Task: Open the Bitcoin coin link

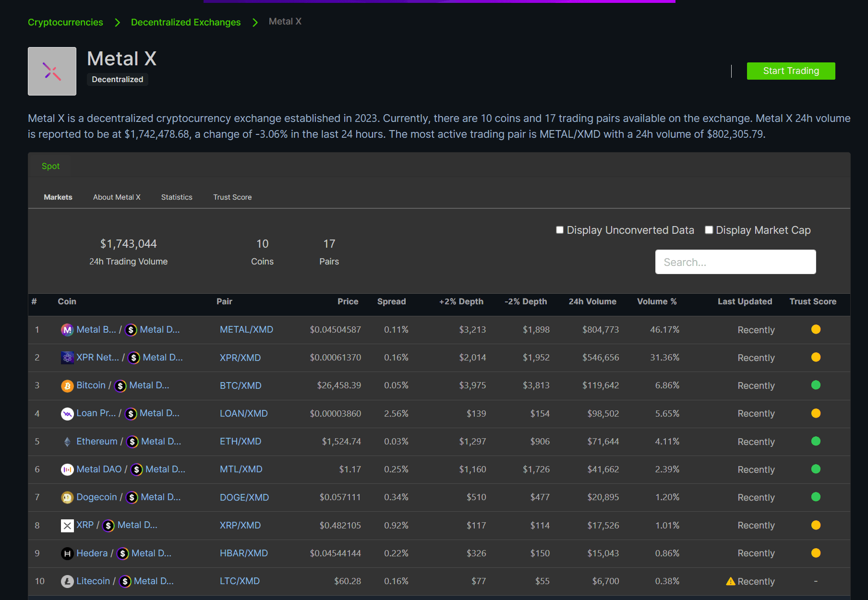Action: point(91,385)
